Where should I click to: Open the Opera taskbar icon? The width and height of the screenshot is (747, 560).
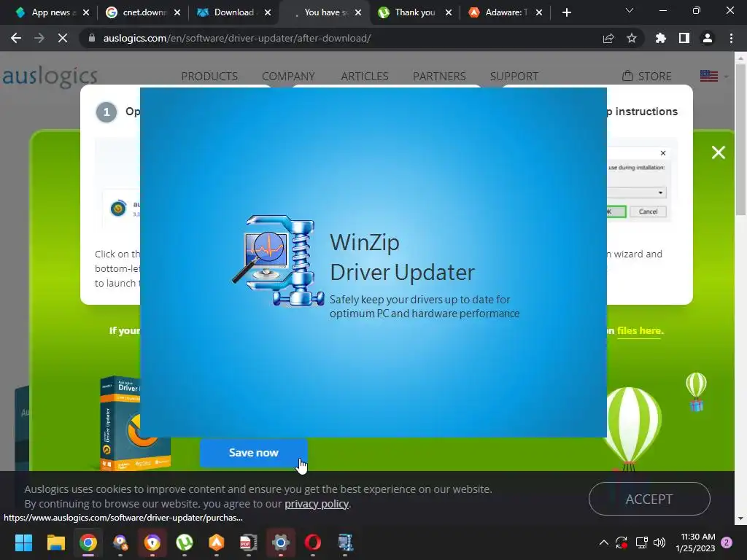312,542
